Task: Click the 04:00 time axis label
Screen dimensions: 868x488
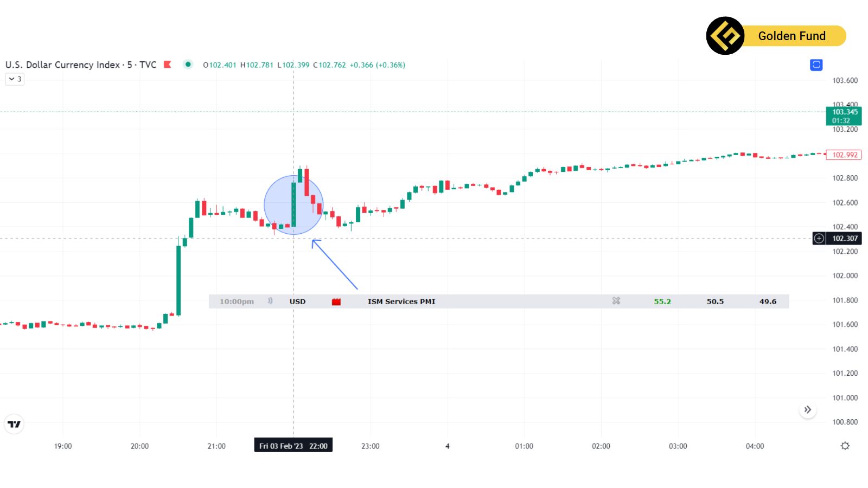Action: pyautogui.click(x=755, y=446)
